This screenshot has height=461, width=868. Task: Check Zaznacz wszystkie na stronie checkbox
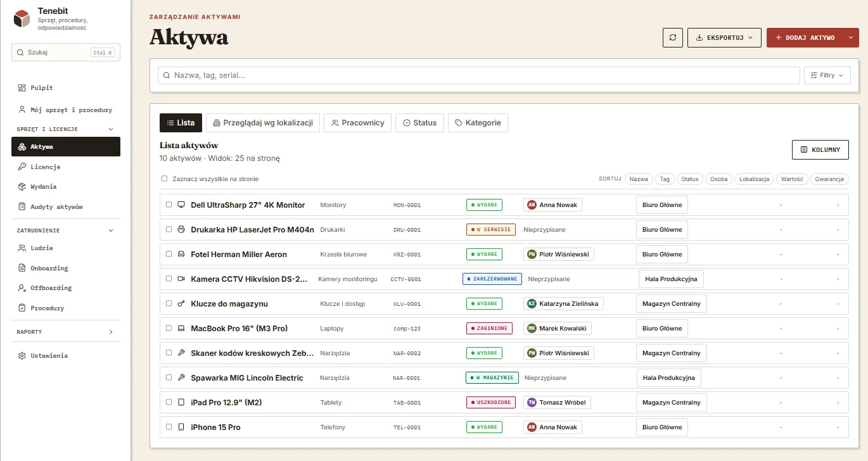click(165, 179)
